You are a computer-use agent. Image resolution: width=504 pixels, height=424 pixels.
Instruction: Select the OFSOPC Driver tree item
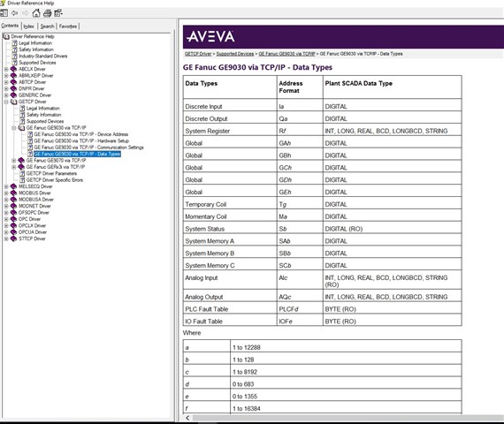point(34,213)
